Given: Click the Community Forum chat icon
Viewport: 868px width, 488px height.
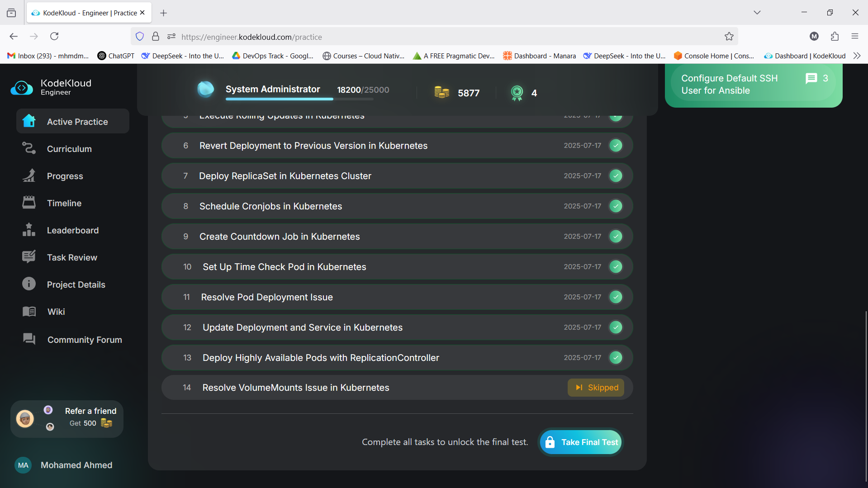Looking at the screenshot, I should (29, 339).
